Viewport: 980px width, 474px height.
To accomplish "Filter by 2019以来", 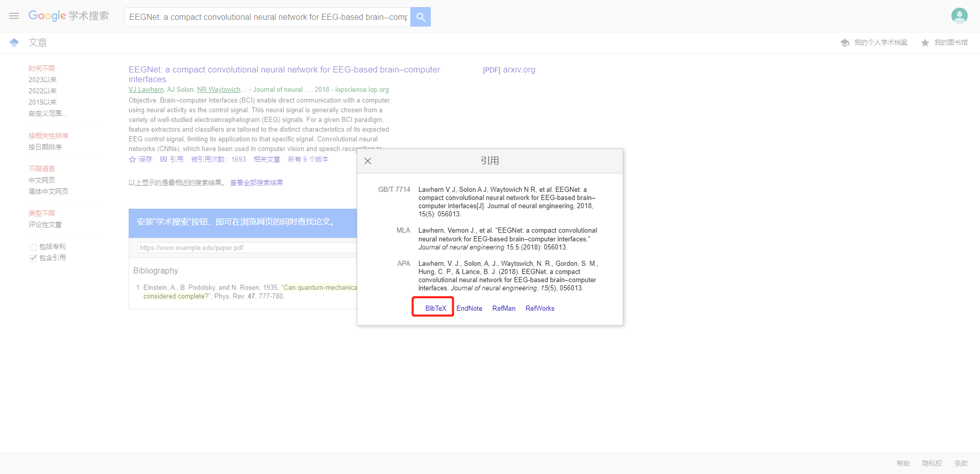I will click(43, 102).
